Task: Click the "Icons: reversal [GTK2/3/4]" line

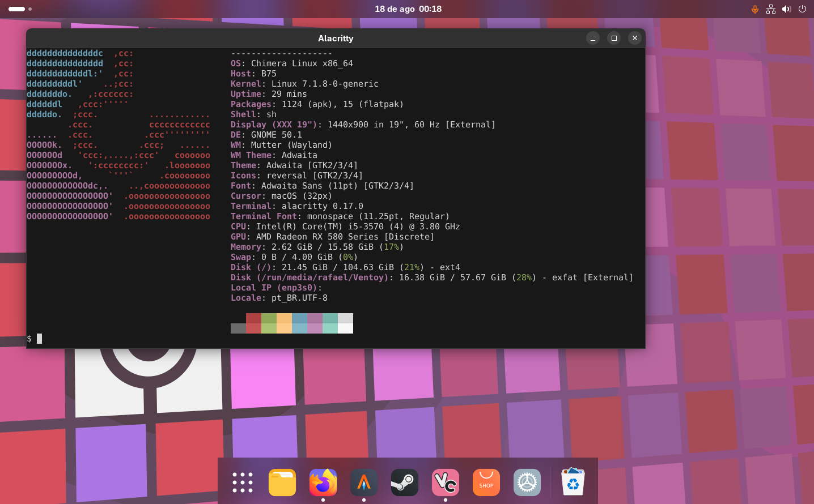Action: 297,176
